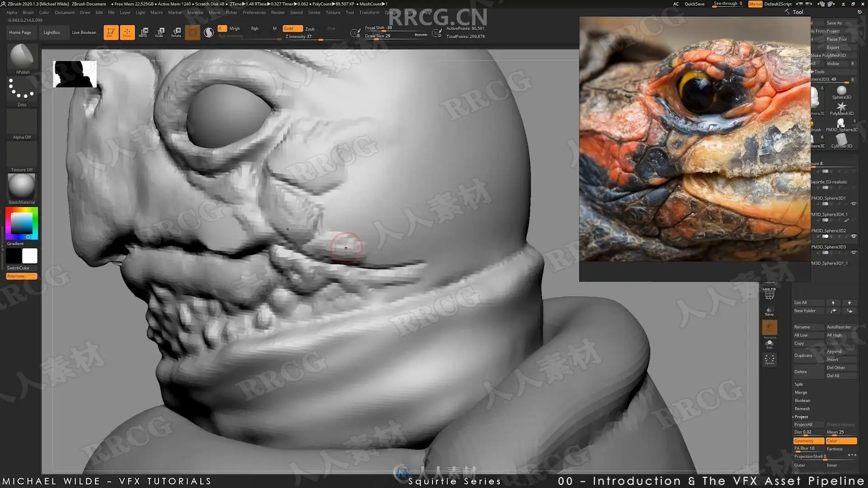The height and width of the screenshot is (488, 868).
Task: Open the hPolish brush thumbnail picker
Action: (x=22, y=57)
